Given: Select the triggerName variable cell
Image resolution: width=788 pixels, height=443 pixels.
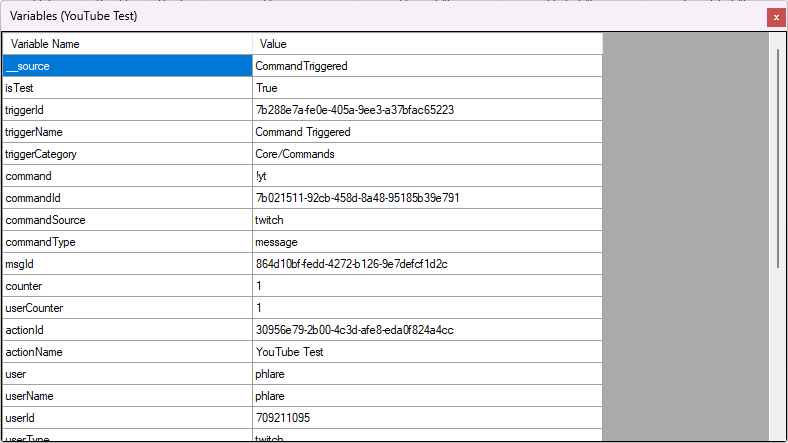Looking at the screenshot, I should coord(127,132).
